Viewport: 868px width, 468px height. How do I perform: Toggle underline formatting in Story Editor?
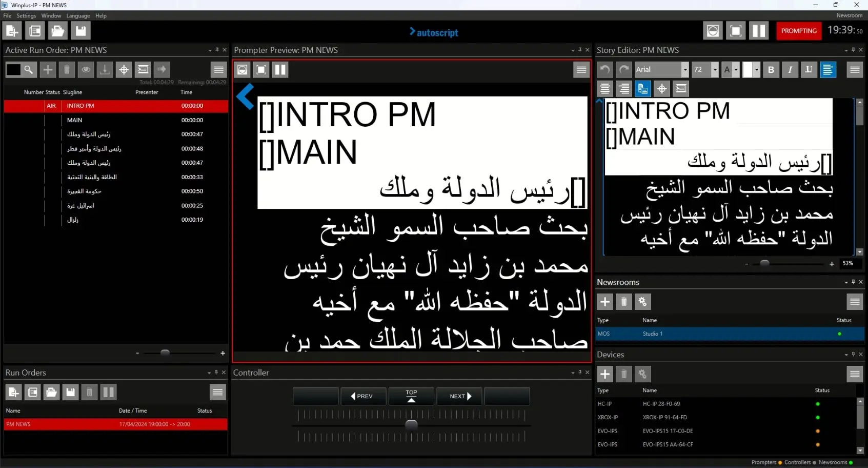(809, 69)
